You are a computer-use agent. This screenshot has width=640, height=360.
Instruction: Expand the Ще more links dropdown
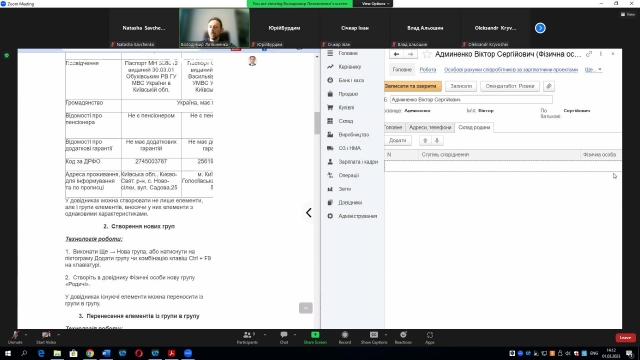click(593, 70)
